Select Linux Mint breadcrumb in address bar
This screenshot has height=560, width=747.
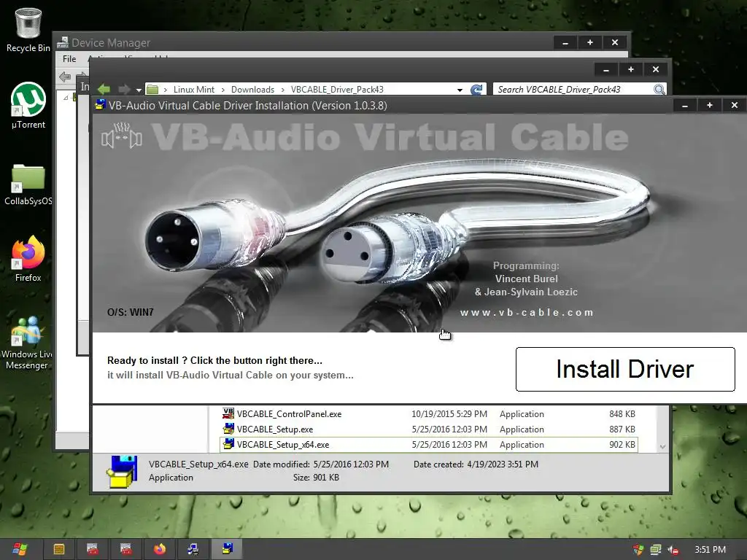(194, 90)
